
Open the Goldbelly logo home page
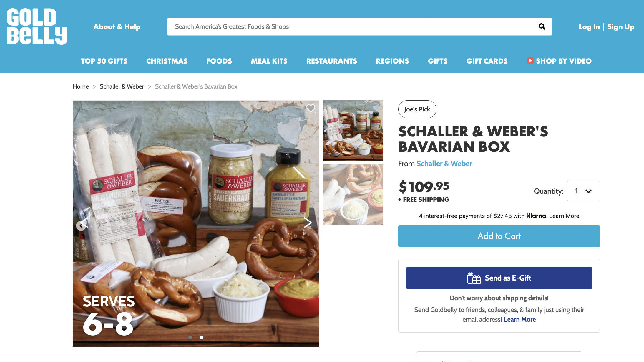[x=37, y=26]
